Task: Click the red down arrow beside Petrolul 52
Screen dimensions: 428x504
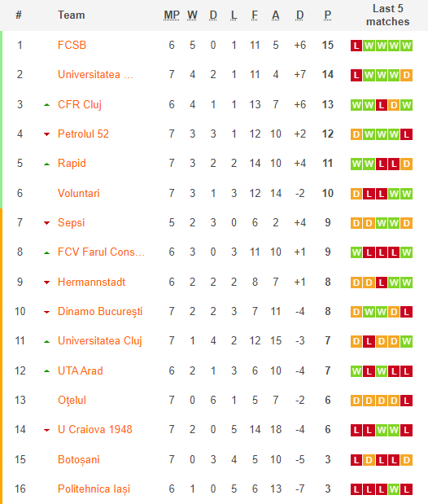Action: pos(47,134)
